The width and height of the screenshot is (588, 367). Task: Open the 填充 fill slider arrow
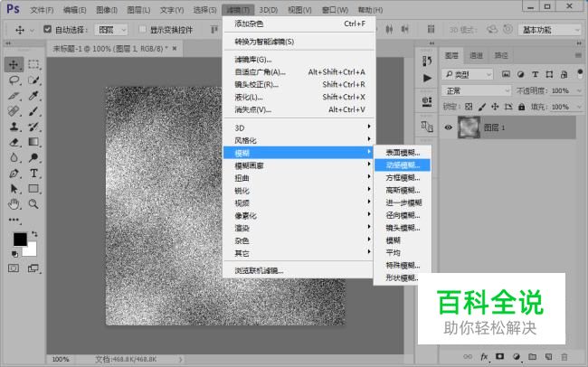tap(579, 107)
